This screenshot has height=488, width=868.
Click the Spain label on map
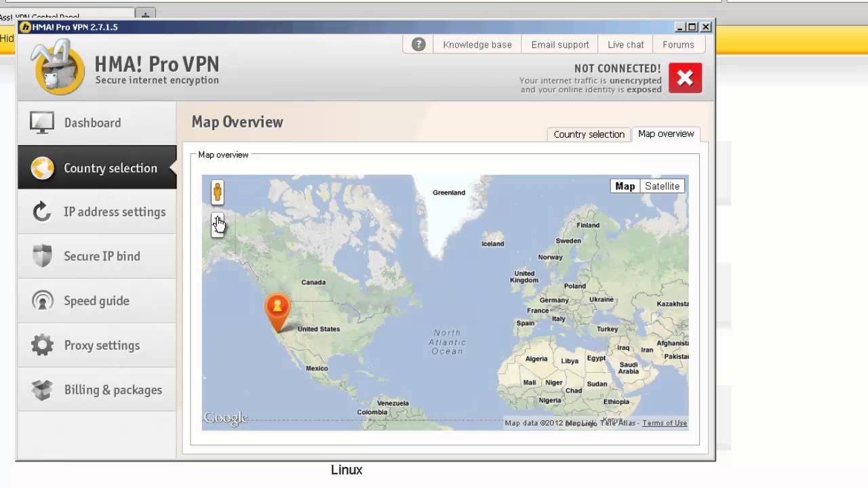pos(526,323)
